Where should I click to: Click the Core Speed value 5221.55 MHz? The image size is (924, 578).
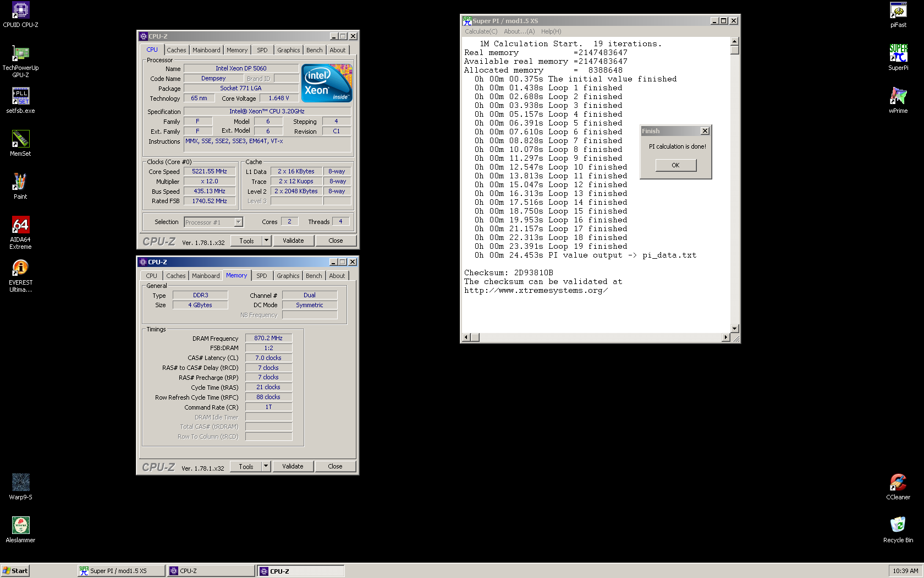210,171
